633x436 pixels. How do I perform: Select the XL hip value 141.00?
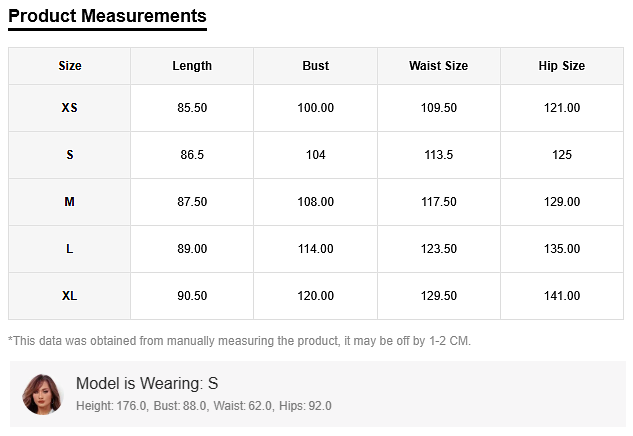pos(562,296)
